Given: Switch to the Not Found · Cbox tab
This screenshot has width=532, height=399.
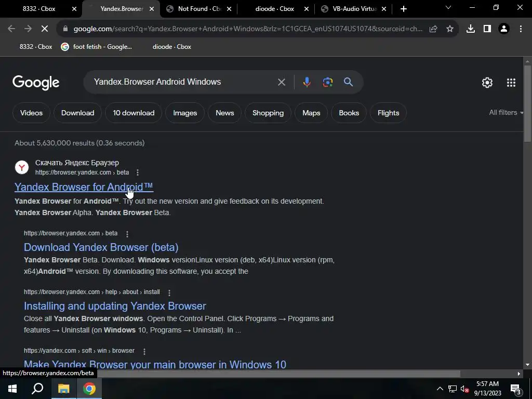Looking at the screenshot, I should click(x=199, y=9).
